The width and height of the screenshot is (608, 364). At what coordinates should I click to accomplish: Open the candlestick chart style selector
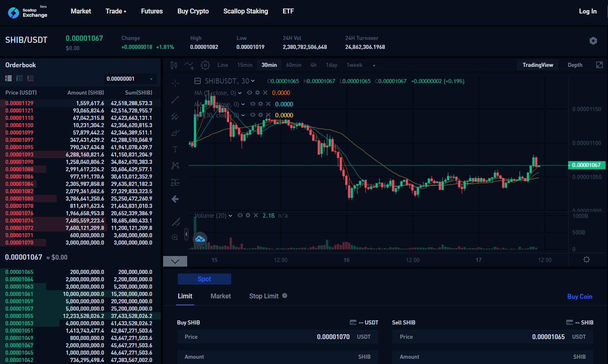tap(174, 65)
